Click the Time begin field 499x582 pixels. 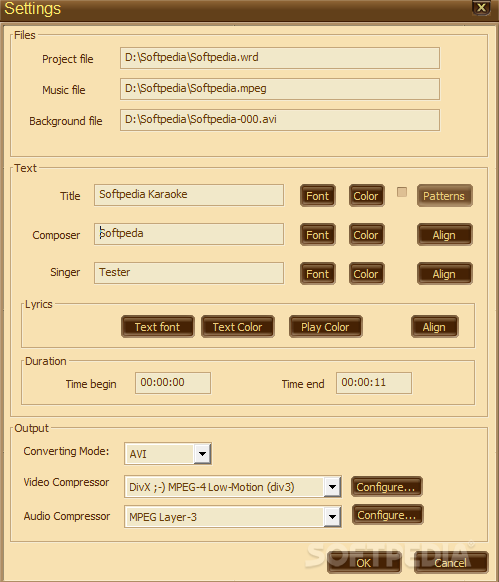tap(173, 383)
